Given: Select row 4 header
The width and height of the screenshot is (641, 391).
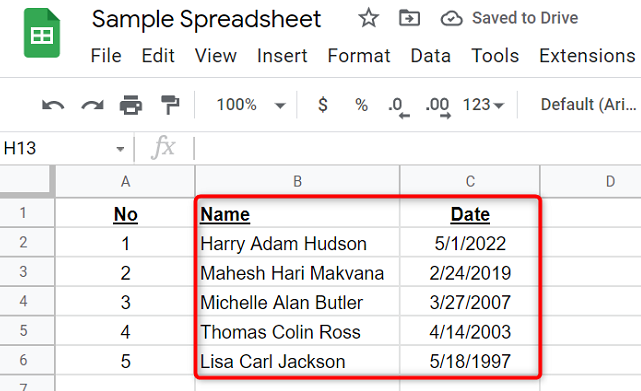Looking at the screenshot, I should 27,301.
